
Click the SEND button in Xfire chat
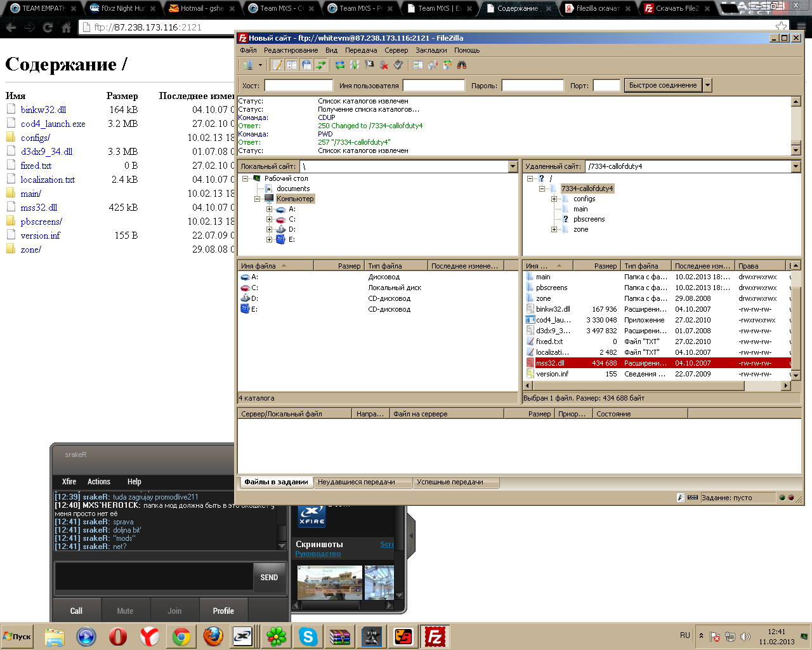click(x=269, y=578)
